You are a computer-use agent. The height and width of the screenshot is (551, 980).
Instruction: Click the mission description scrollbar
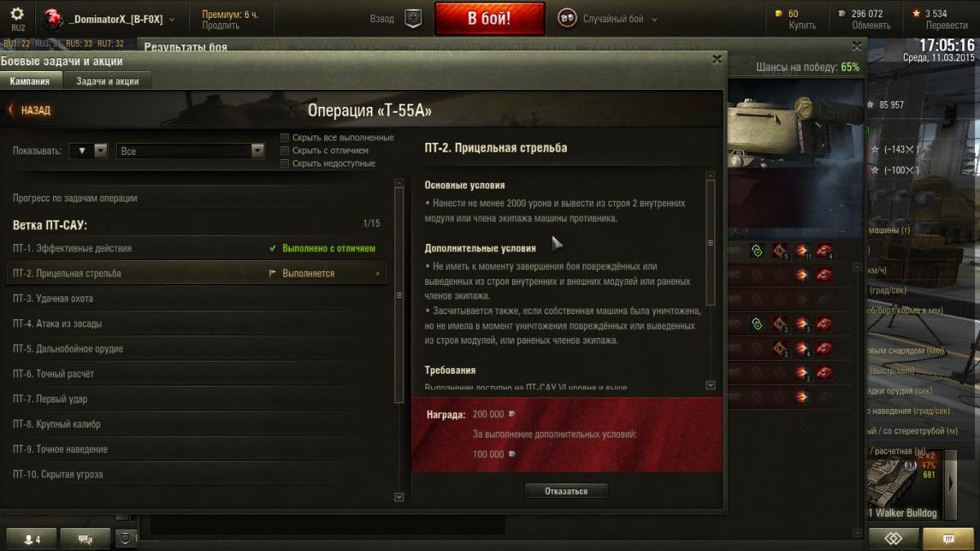(710, 242)
